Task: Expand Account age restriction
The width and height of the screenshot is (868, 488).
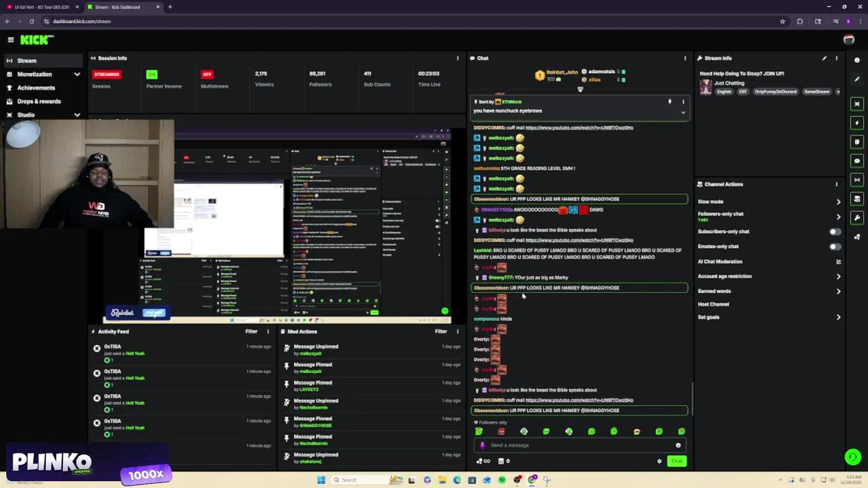Action: point(838,277)
